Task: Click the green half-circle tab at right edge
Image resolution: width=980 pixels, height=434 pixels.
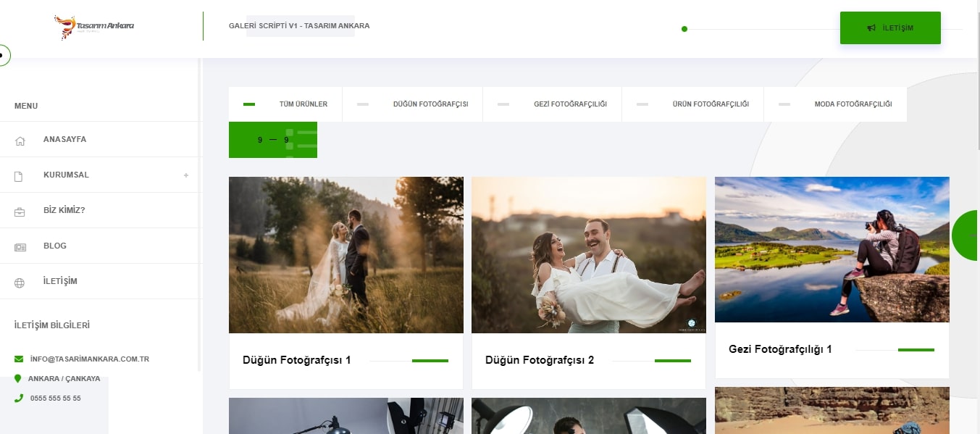Action: (966, 235)
